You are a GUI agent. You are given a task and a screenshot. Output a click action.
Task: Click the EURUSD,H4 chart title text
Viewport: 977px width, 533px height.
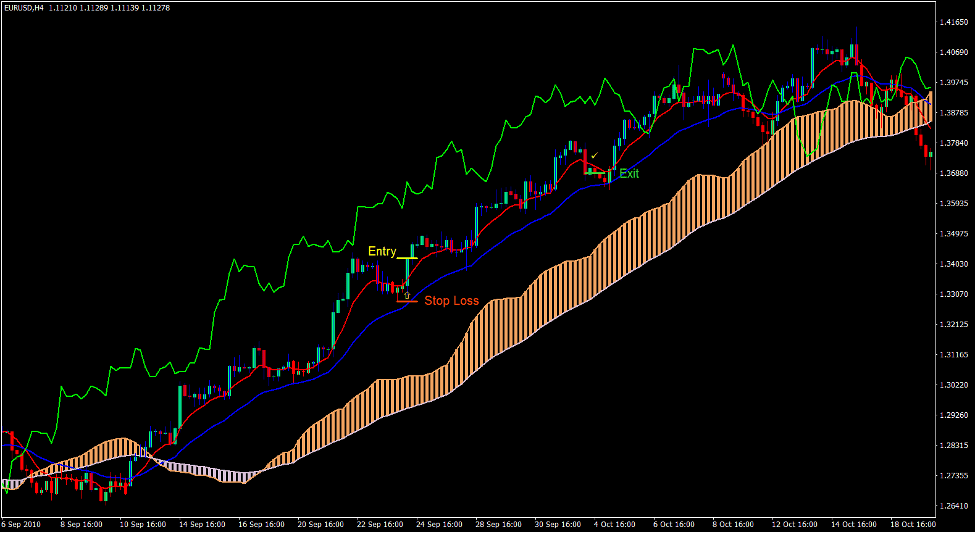[x=24, y=8]
